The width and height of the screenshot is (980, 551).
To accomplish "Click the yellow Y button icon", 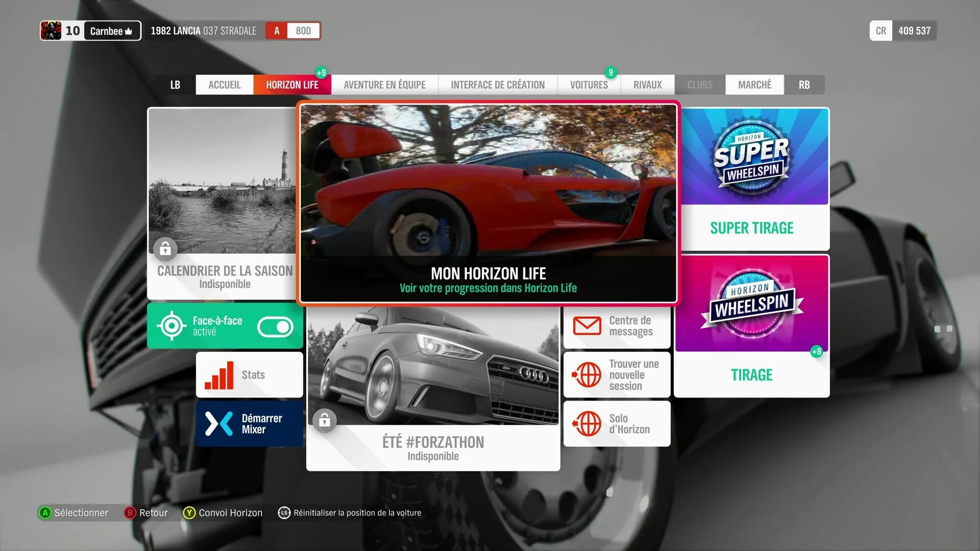I will (189, 513).
